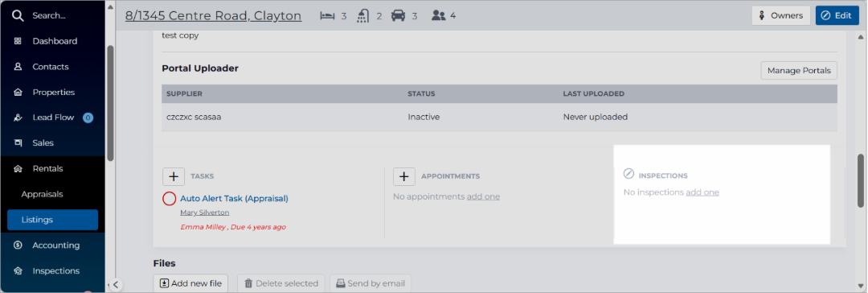
Task: Click add one under No appointments
Action: coord(483,196)
